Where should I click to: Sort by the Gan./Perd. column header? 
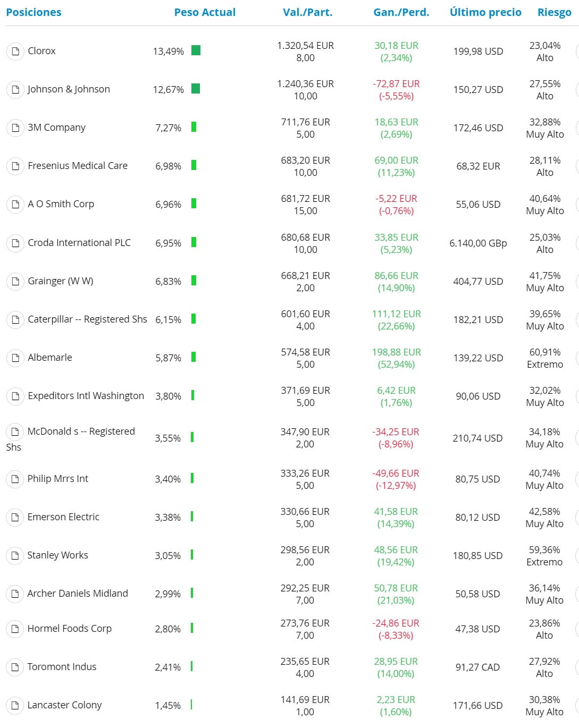[401, 12]
